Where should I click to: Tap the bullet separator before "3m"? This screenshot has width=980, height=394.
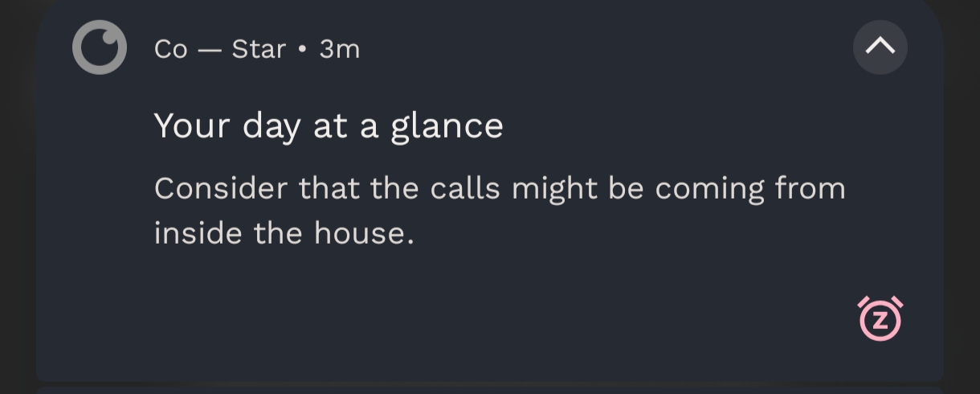coord(302,49)
